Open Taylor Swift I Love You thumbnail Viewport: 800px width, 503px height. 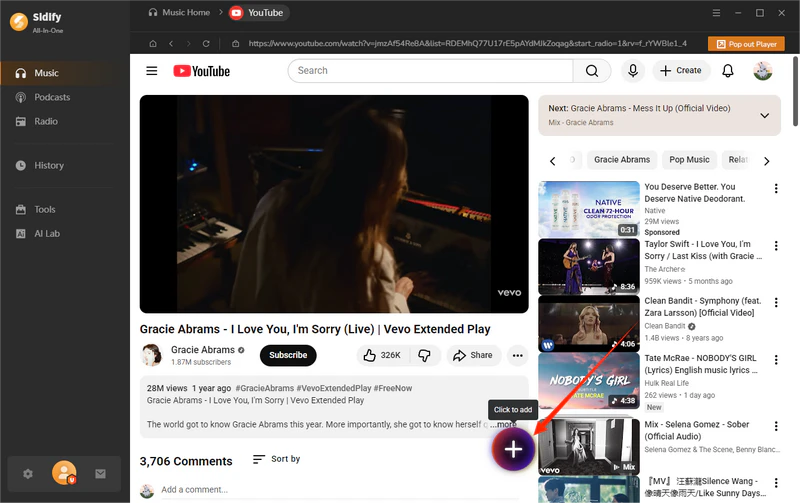point(589,267)
